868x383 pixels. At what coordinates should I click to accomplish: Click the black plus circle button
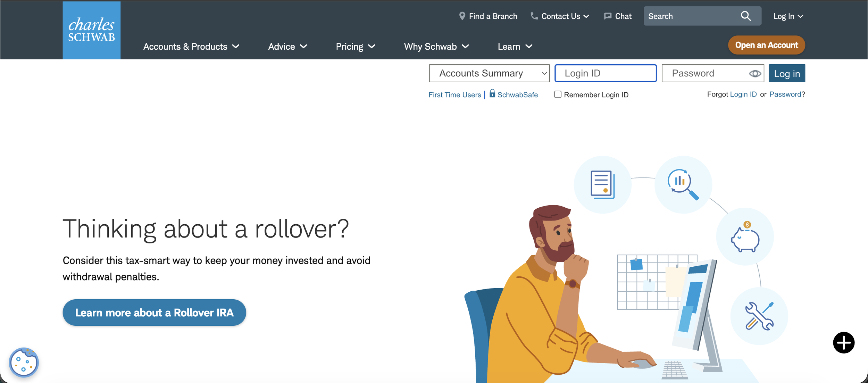point(843,342)
